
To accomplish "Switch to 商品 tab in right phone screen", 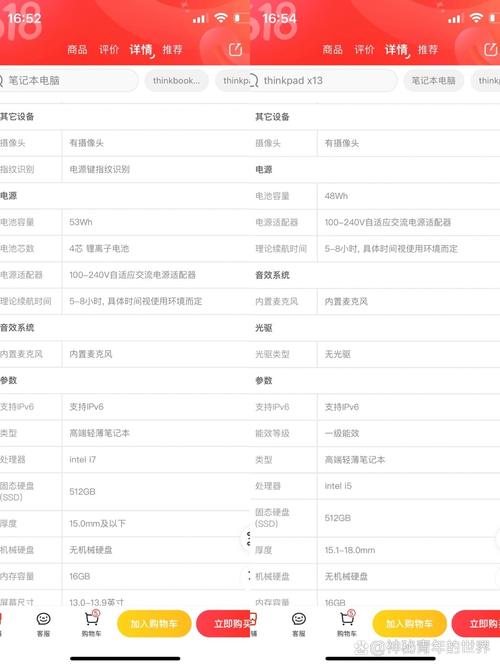I will [x=333, y=50].
